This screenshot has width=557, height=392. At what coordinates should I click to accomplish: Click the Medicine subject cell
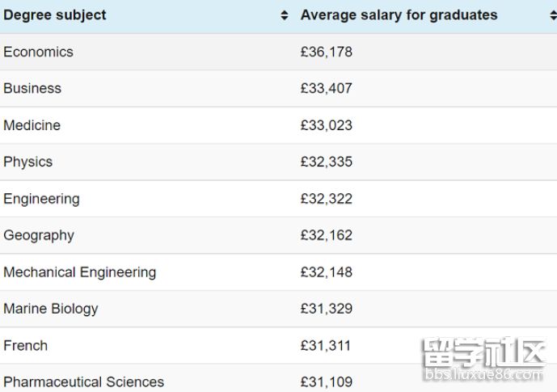pos(32,125)
